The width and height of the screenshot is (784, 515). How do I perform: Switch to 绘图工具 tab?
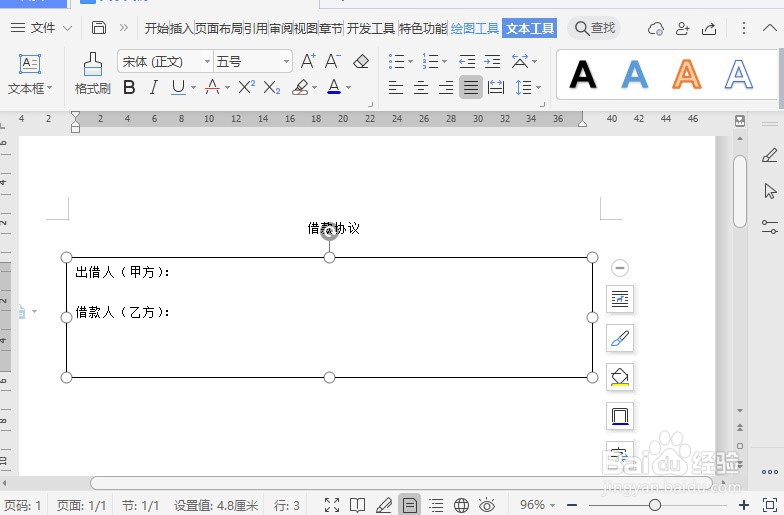(x=474, y=28)
